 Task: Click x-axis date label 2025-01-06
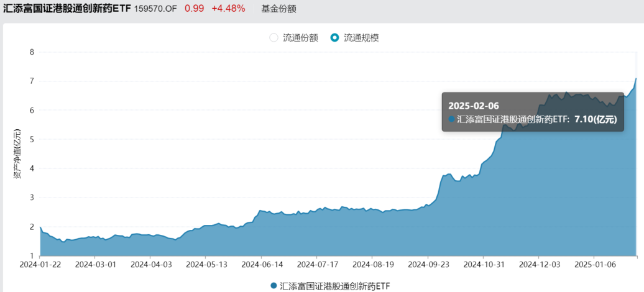594,265
